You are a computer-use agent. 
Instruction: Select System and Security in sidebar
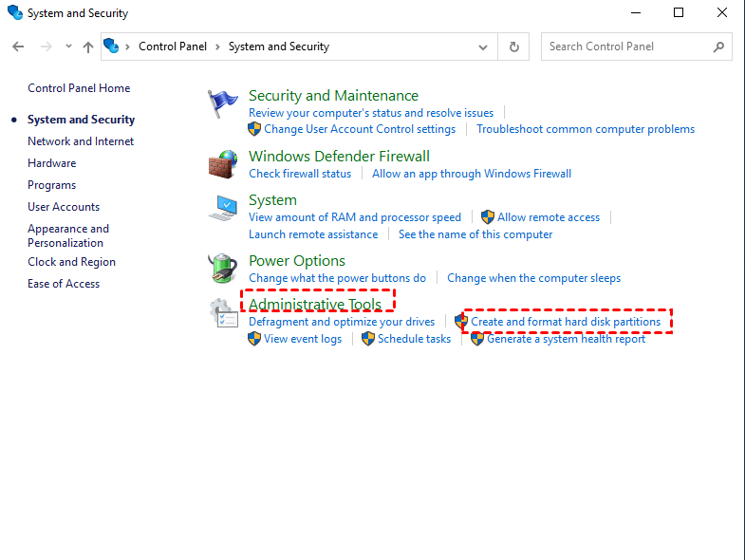click(x=82, y=120)
